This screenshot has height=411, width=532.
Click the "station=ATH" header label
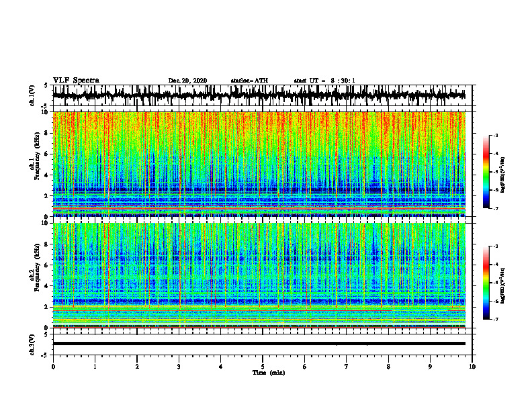pyautogui.click(x=249, y=81)
